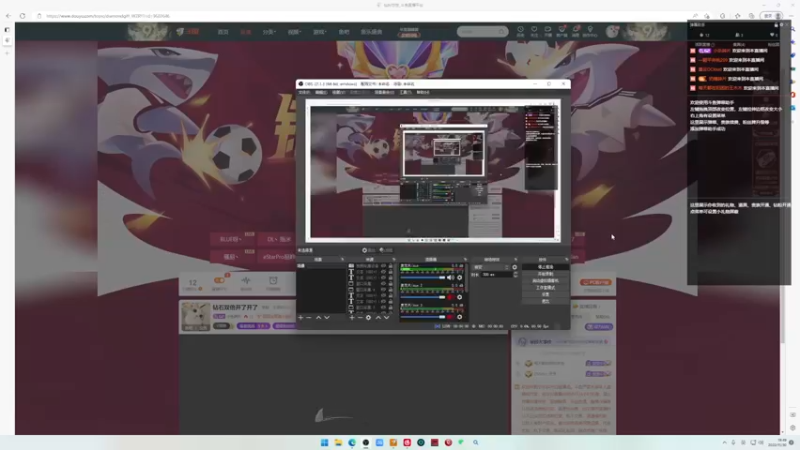Show hidden system tray icons chevron
The width and height of the screenshot is (800, 450).
(x=724, y=442)
